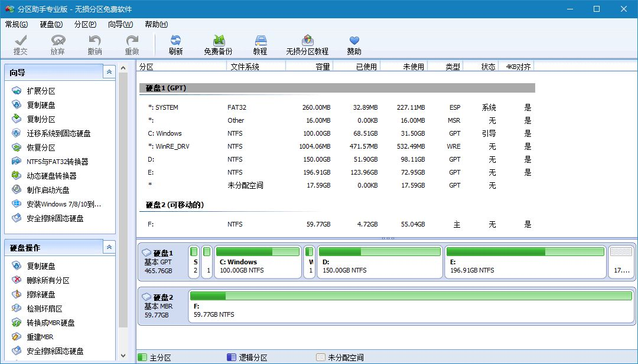Image resolution: width=638 pixels, height=364 pixels.
Task: Open the 帮助(H) menu
Action: coord(156,24)
